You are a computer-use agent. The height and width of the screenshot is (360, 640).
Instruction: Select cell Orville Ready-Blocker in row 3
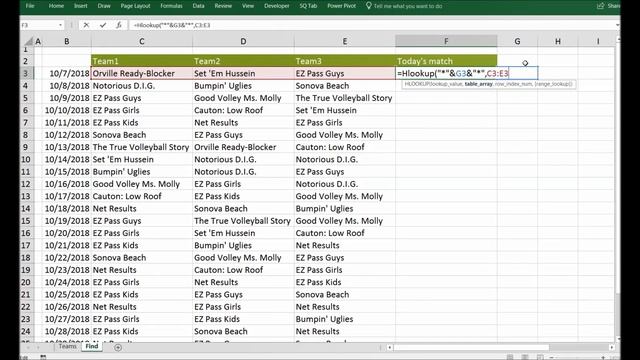(x=142, y=73)
